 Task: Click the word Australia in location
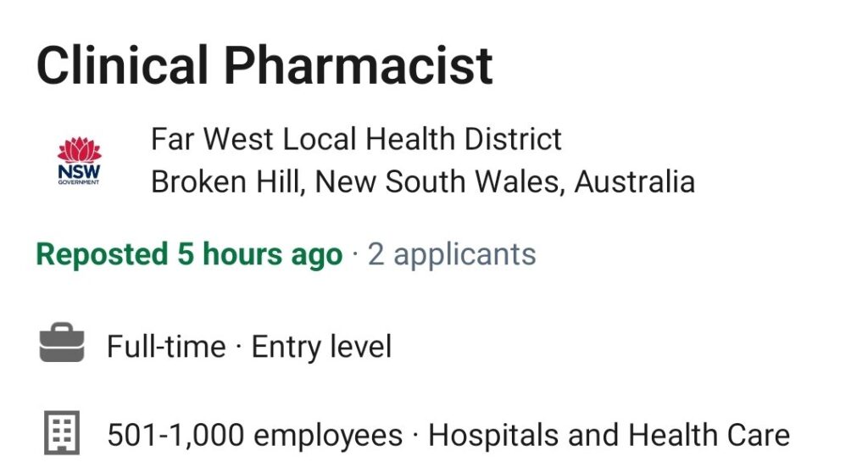(x=634, y=181)
